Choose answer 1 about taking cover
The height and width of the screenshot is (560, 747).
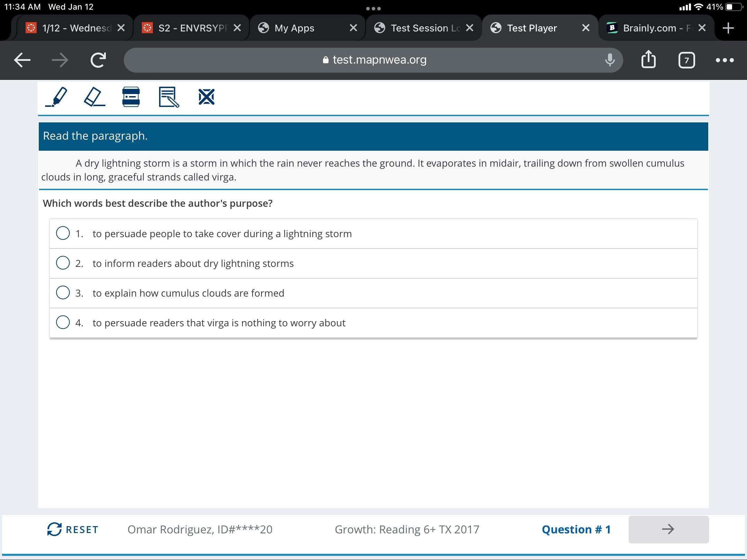pyautogui.click(x=63, y=233)
